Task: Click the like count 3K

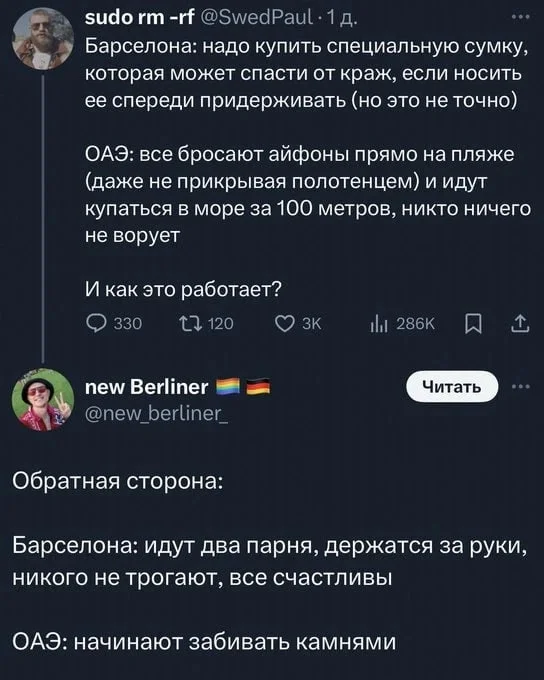Action: pyautogui.click(x=311, y=324)
